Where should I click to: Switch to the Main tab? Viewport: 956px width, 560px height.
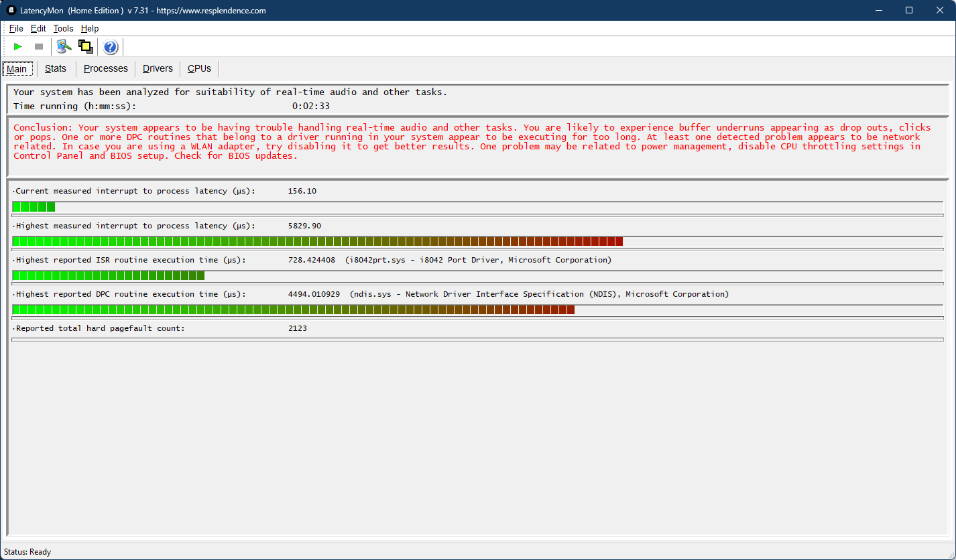click(x=17, y=69)
